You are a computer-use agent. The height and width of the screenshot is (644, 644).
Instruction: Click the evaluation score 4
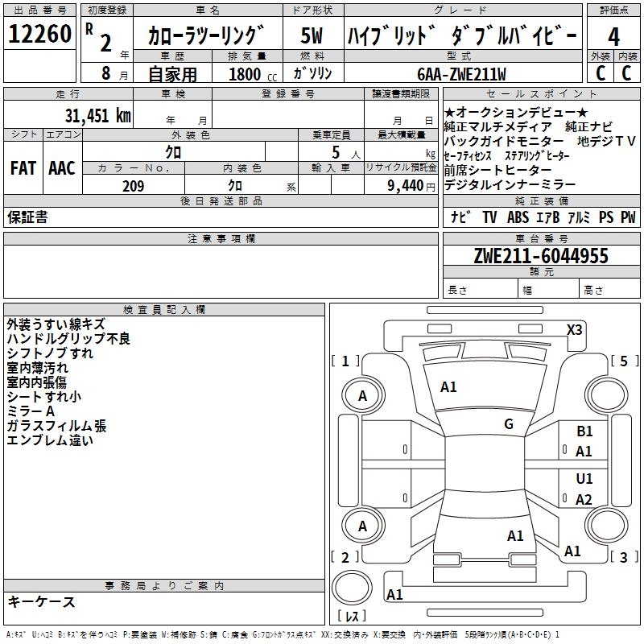[613, 35]
